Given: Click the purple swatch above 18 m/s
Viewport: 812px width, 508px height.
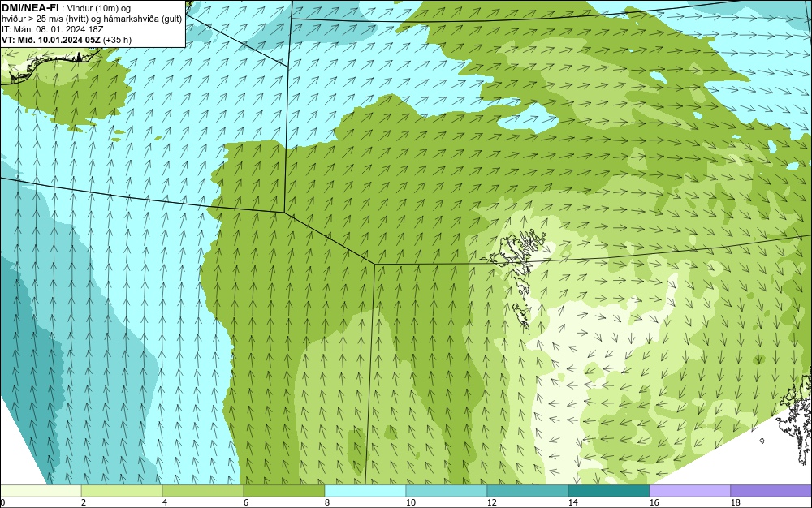Looking at the screenshot, I should pos(771,491).
